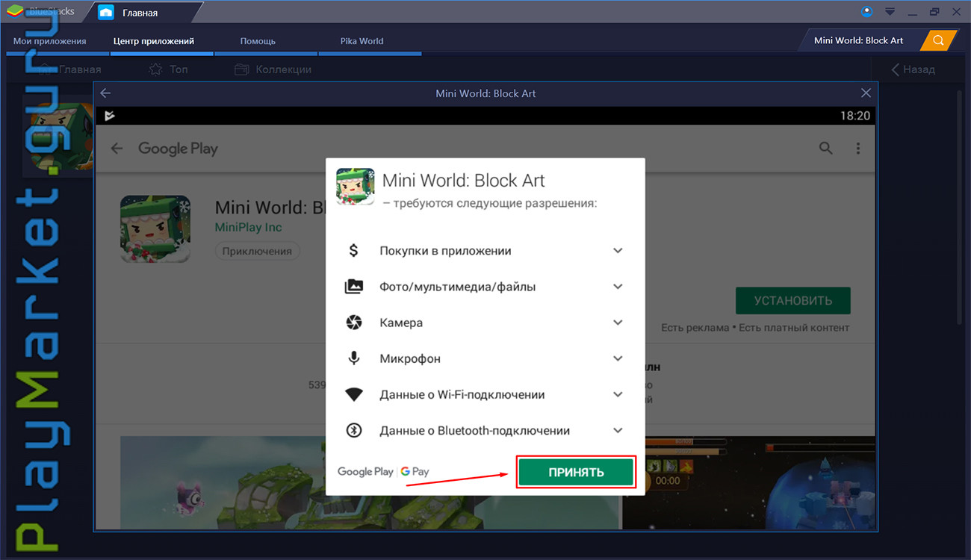Click the Mini World: Block Art search field
The image size is (971, 560).
click(x=859, y=40)
